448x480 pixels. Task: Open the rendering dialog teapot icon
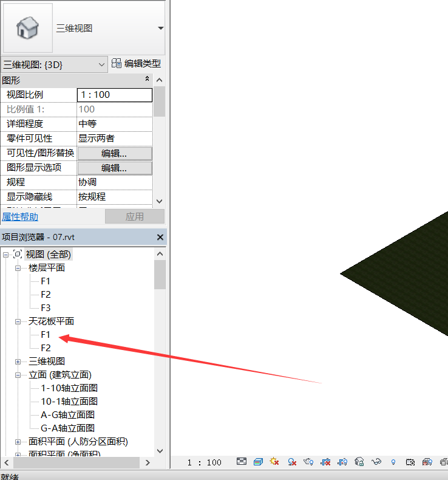tap(309, 462)
